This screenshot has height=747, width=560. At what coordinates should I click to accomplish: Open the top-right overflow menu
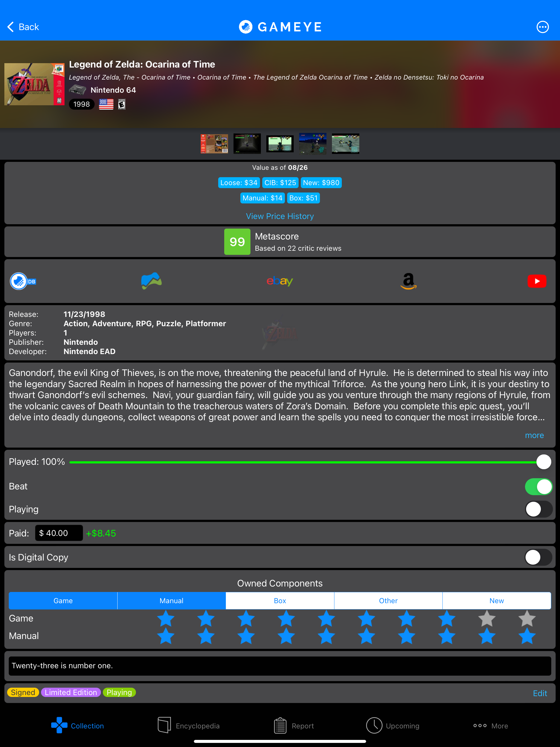pos(542,27)
